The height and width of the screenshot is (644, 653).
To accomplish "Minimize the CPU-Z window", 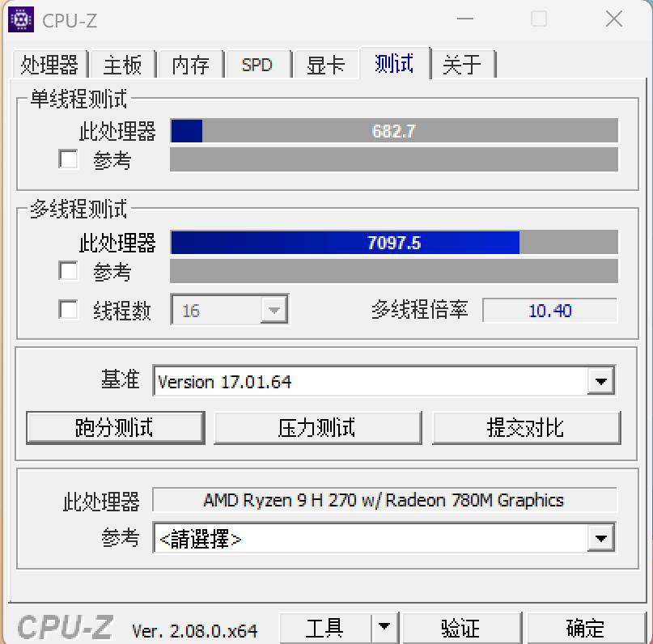I will coord(464,19).
